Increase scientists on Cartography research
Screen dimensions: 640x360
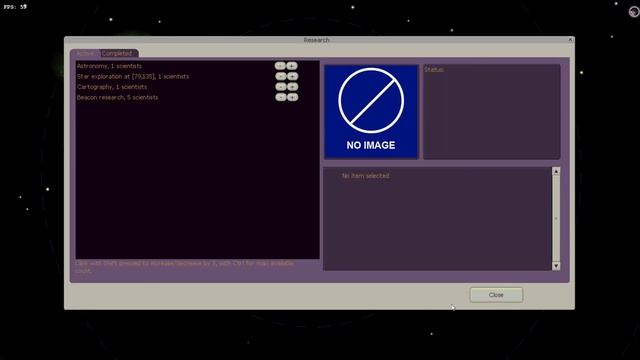[292, 87]
